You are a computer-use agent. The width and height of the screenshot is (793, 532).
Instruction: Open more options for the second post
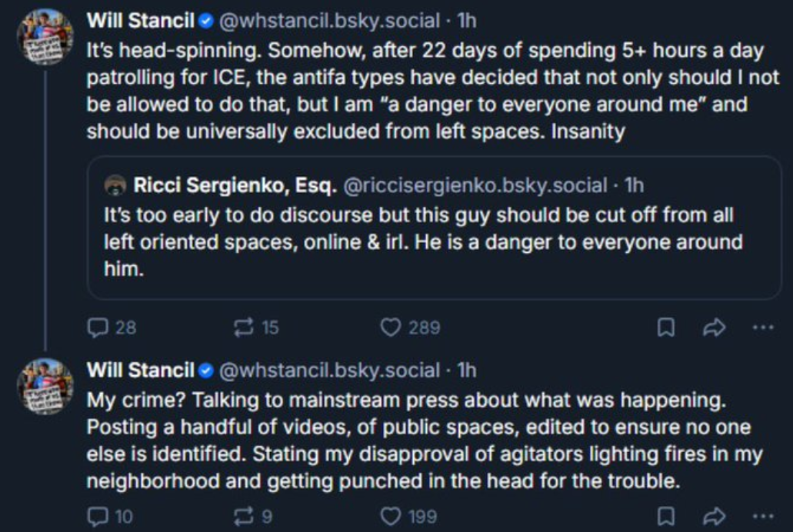763,517
